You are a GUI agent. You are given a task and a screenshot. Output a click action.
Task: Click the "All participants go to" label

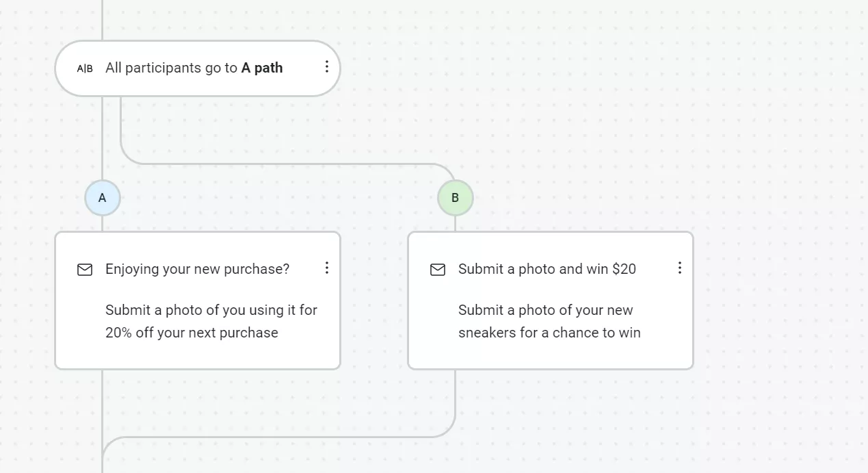(171, 68)
